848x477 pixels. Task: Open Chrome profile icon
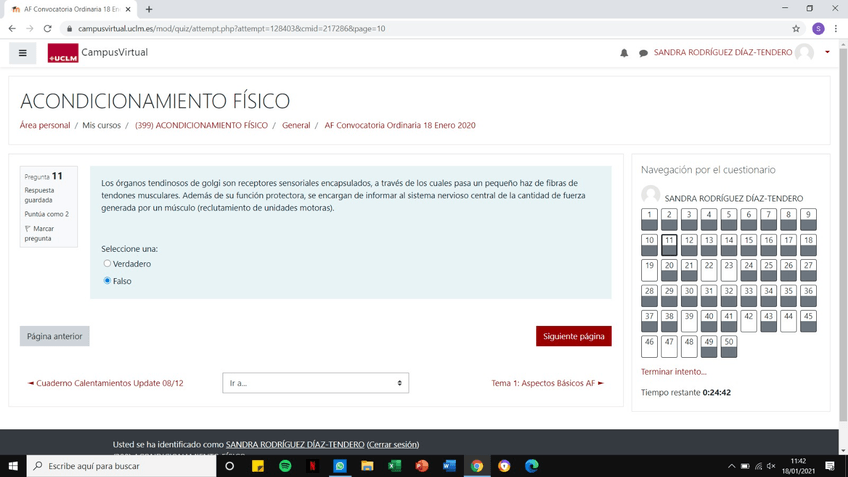click(x=818, y=29)
